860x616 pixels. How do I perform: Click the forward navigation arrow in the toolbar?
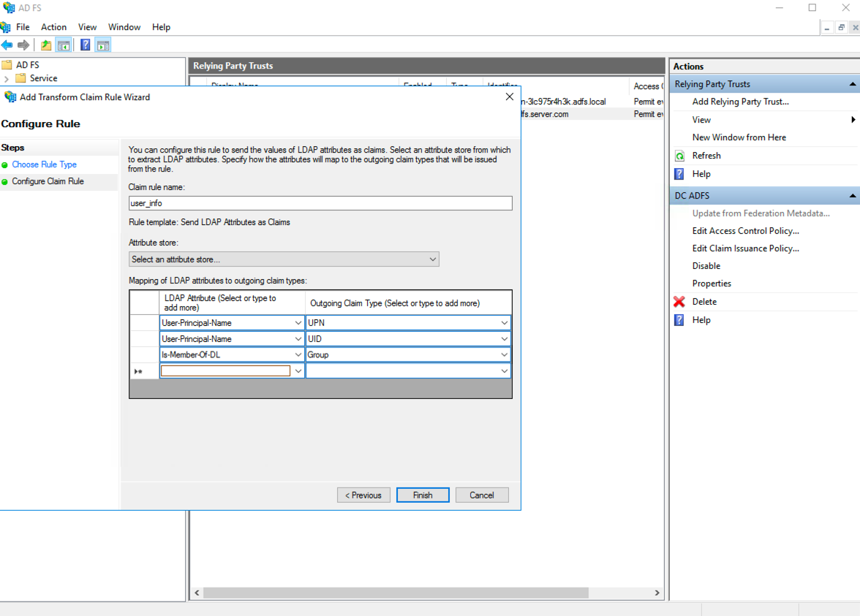coord(24,44)
